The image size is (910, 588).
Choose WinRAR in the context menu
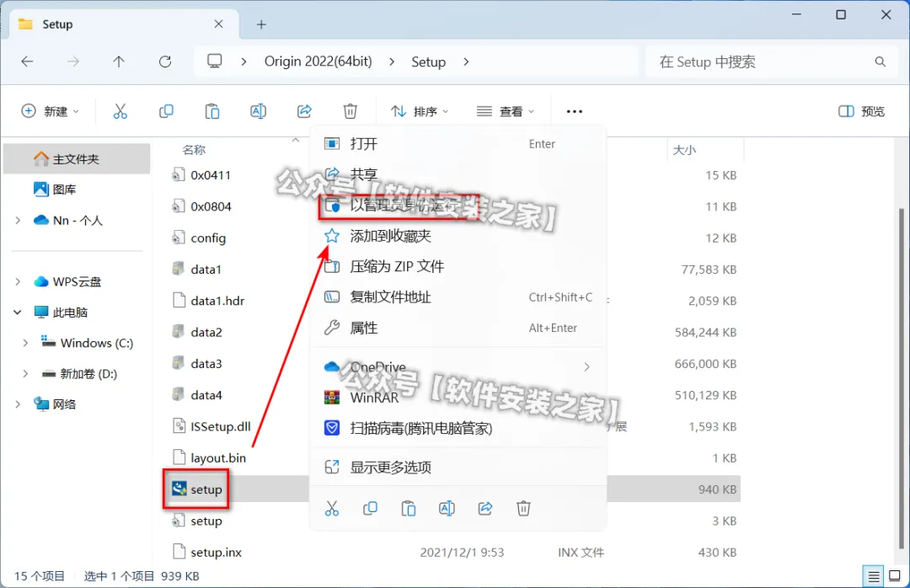pyautogui.click(x=459, y=398)
